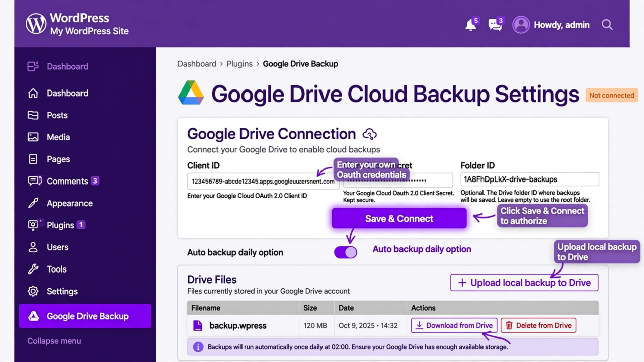Click the Client Secret password field
Screen dimensions: 644x362
398,180
